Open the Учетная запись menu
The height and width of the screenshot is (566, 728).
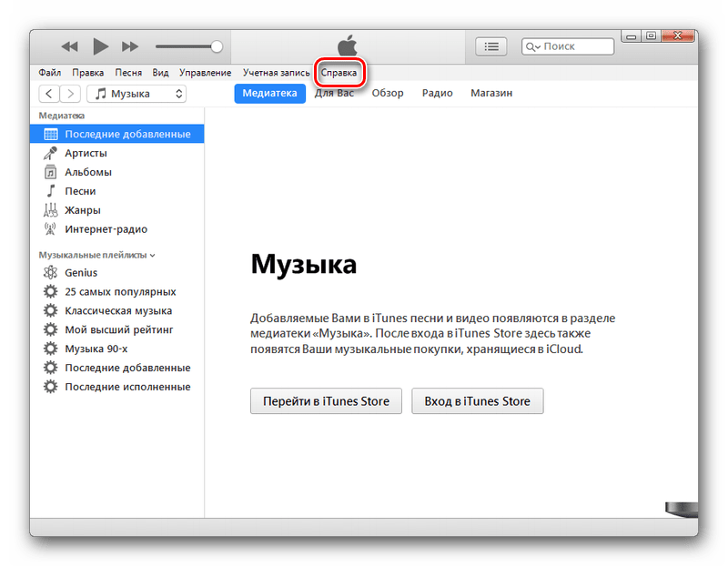click(x=277, y=73)
